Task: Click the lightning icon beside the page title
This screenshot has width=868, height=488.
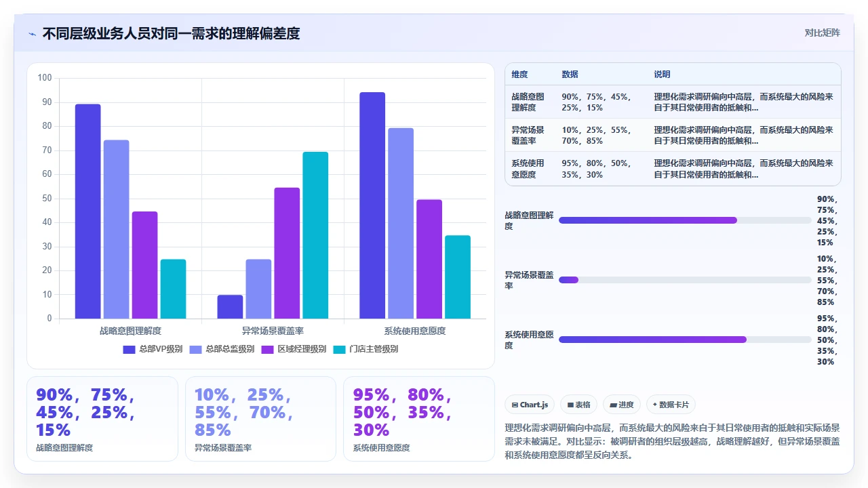Action: (32, 33)
